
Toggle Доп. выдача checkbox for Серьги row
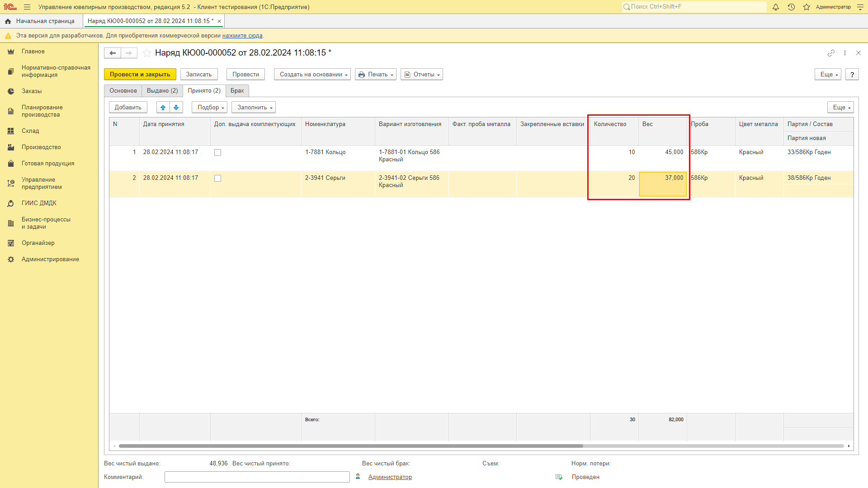click(217, 178)
